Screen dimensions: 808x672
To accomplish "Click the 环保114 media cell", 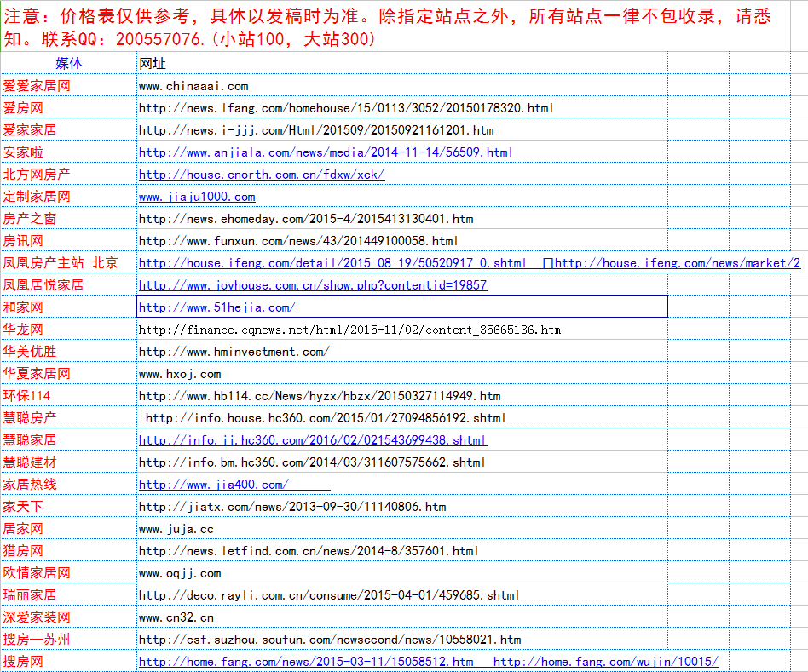I will pyautogui.click(x=68, y=395).
